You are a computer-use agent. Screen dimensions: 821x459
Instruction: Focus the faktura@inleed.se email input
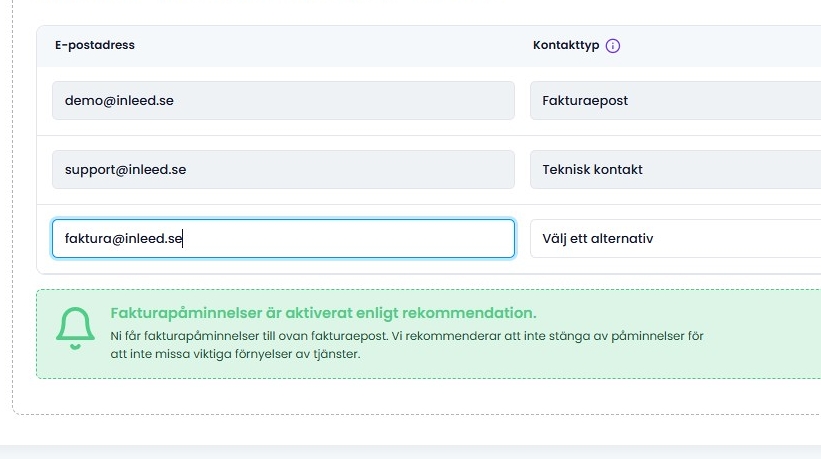click(x=283, y=239)
